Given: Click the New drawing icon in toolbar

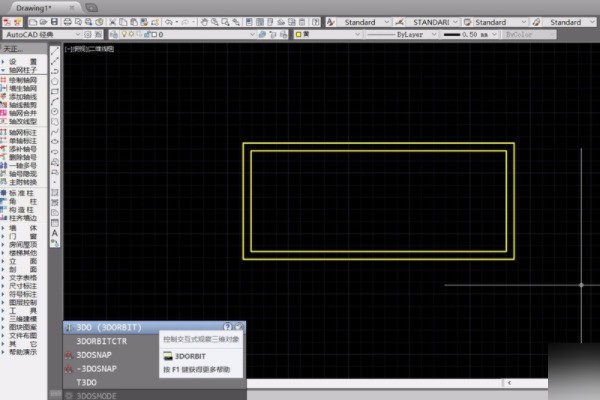Looking at the screenshot, I should pyautogui.click(x=33, y=22).
